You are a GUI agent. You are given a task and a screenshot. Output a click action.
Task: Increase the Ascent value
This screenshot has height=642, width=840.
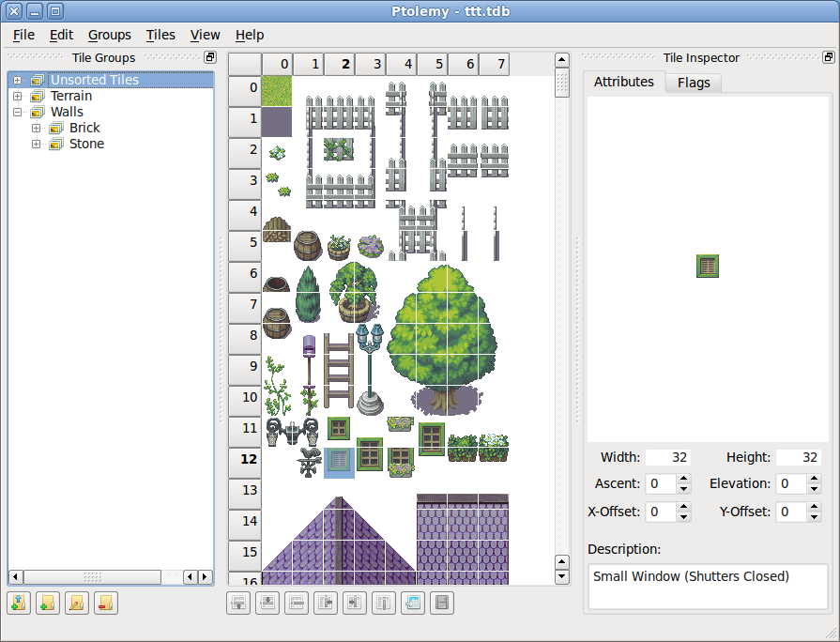pyautogui.click(x=683, y=479)
